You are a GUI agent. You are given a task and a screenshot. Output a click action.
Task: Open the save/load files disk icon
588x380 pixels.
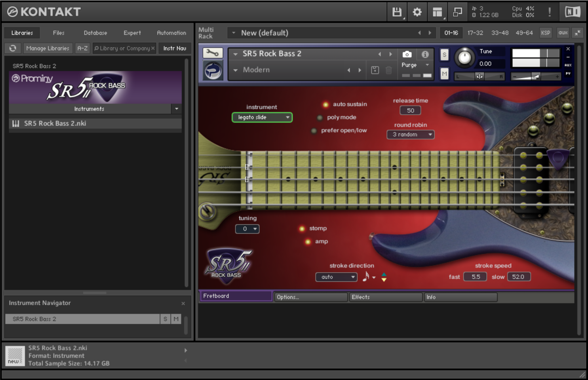[397, 12]
